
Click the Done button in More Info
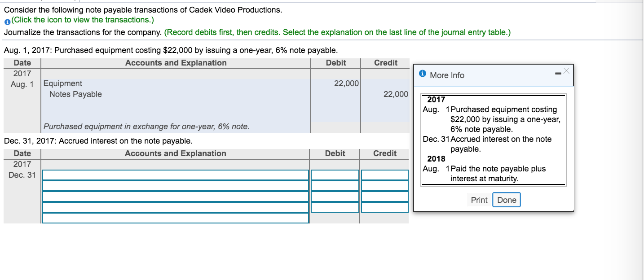pyautogui.click(x=506, y=200)
